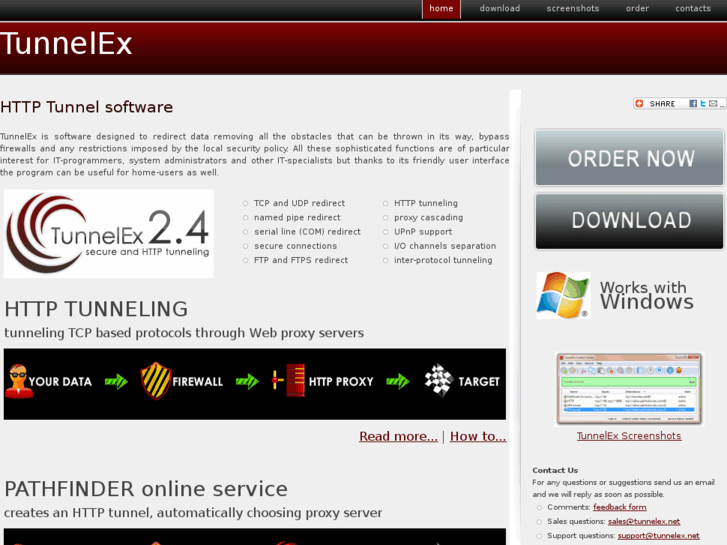727x545 pixels.
Task: Email support@tunnelex.net link
Action: coord(658,536)
